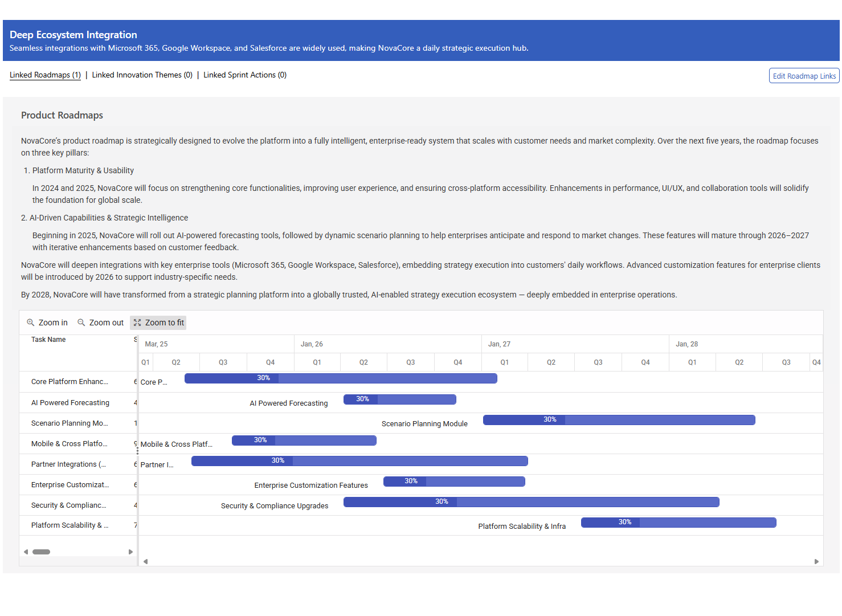
Task: Select the Scenario Planning Module Gantt bar
Action: [619, 420]
